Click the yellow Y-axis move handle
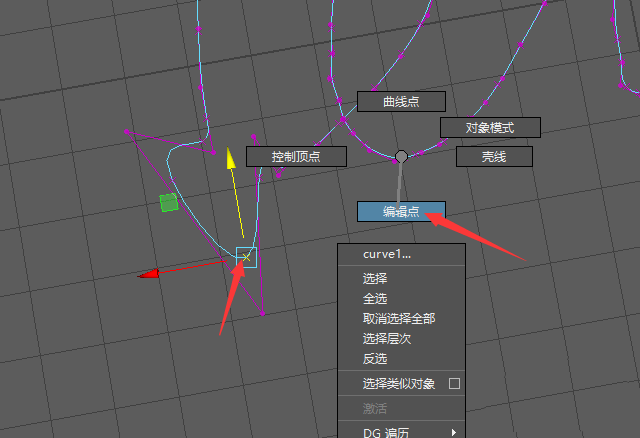 pyautogui.click(x=231, y=158)
